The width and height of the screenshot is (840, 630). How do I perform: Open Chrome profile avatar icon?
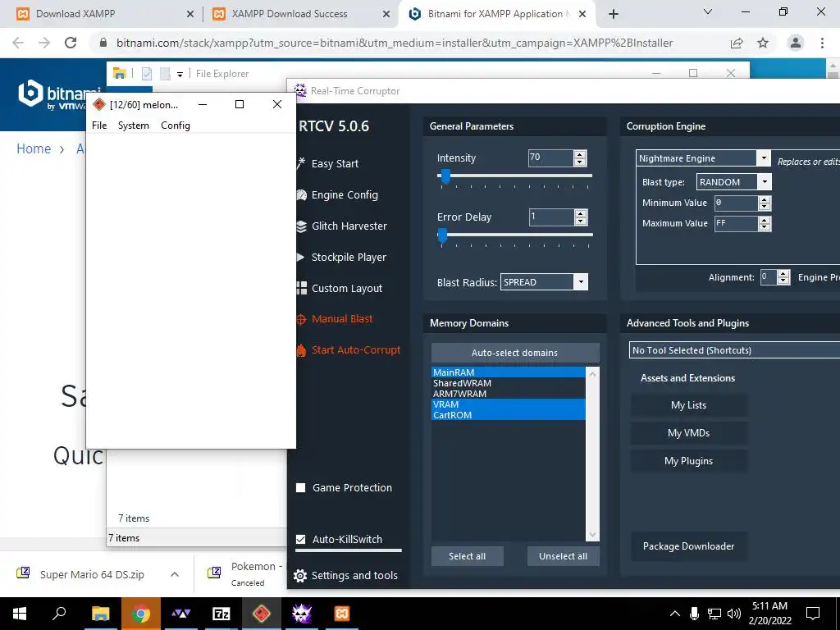796,43
